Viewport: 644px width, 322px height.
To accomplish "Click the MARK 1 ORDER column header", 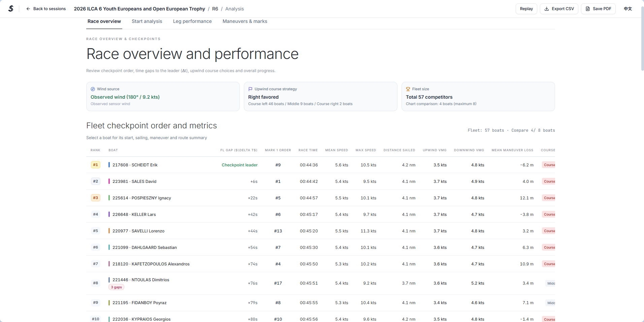I will (x=278, y=150).
